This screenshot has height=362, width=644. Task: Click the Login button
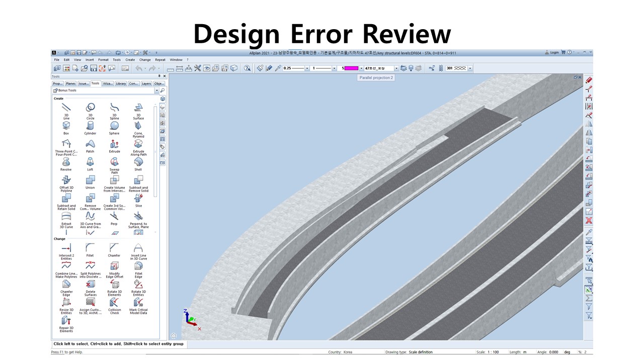click(552, 52)
